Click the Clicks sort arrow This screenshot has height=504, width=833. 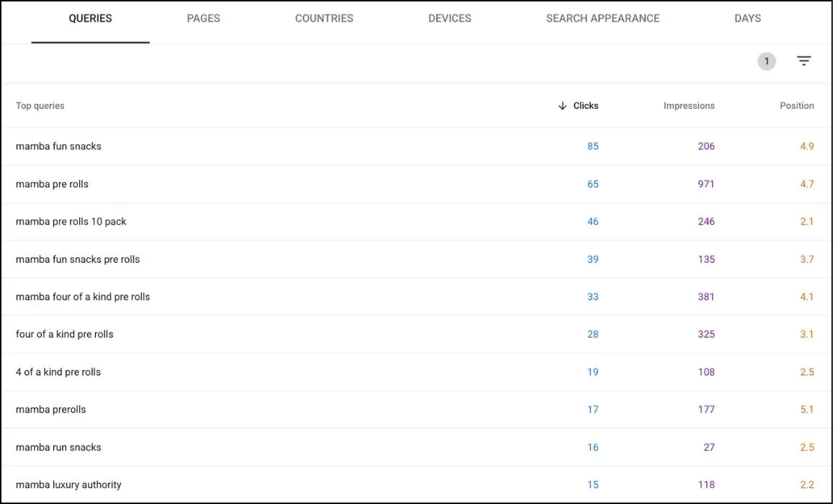tap(562, 106)
